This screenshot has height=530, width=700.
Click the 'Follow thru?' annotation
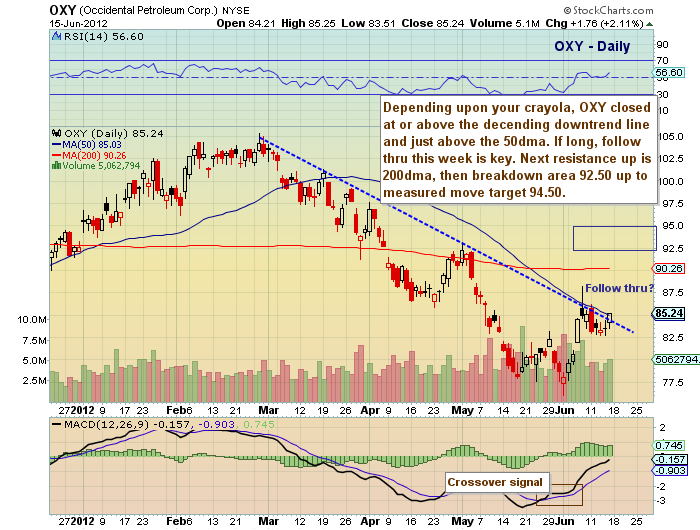click(619, 288)
